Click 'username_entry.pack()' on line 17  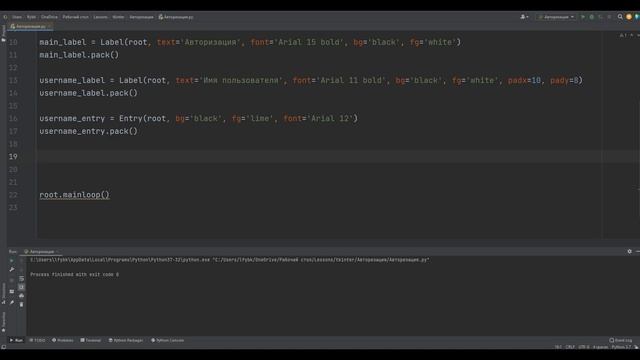click(x=88, y=131)
